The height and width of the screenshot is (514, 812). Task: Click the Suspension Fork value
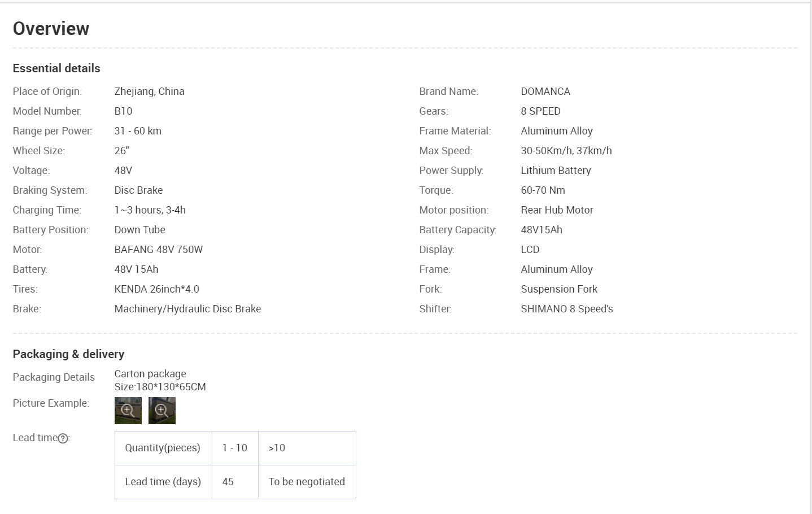[x=558, y=289]
